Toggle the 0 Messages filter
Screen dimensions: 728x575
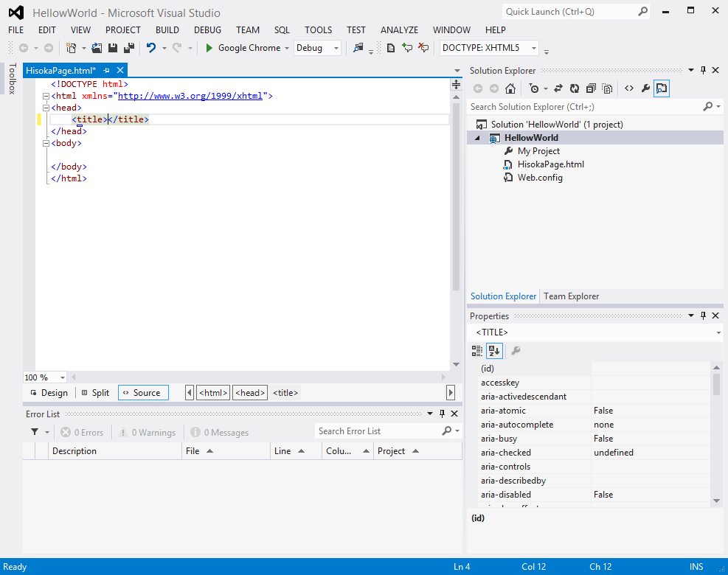(220, 433)
